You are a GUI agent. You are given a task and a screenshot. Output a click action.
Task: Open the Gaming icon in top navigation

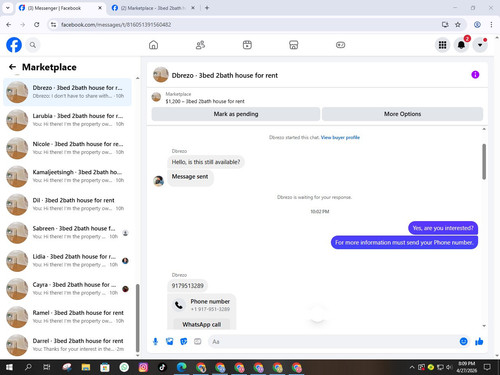point(340,45)
